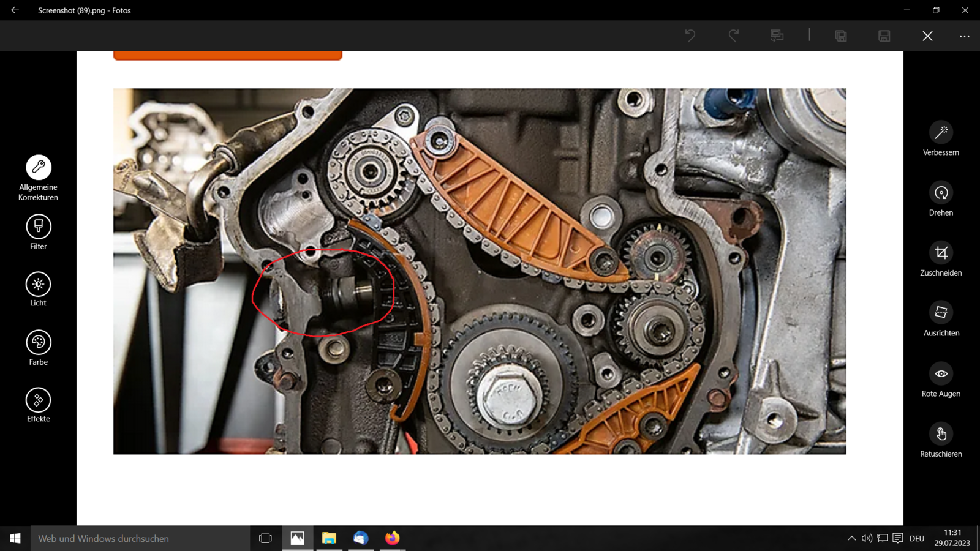Apply Verbessern auto-enhance
The width and height of the screenshot is (980, 551).
point(941,139)
